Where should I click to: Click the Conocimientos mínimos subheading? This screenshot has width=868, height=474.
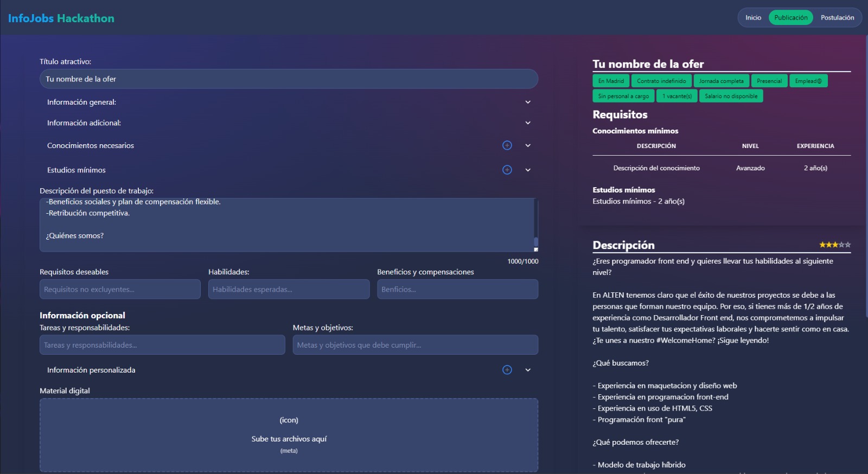pyautogui.click(x=635, y=131)
